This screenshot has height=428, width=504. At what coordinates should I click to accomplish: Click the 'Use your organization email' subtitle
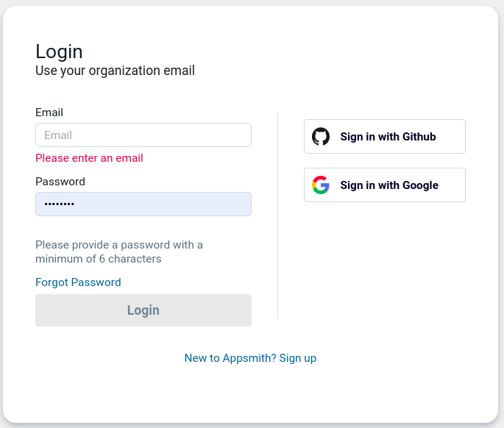(115, 71)
